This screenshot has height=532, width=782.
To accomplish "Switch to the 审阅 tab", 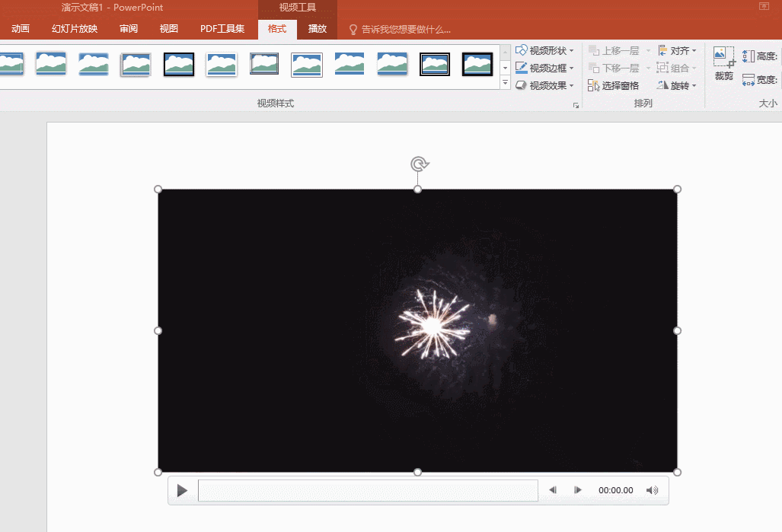I will coord(129,29).
